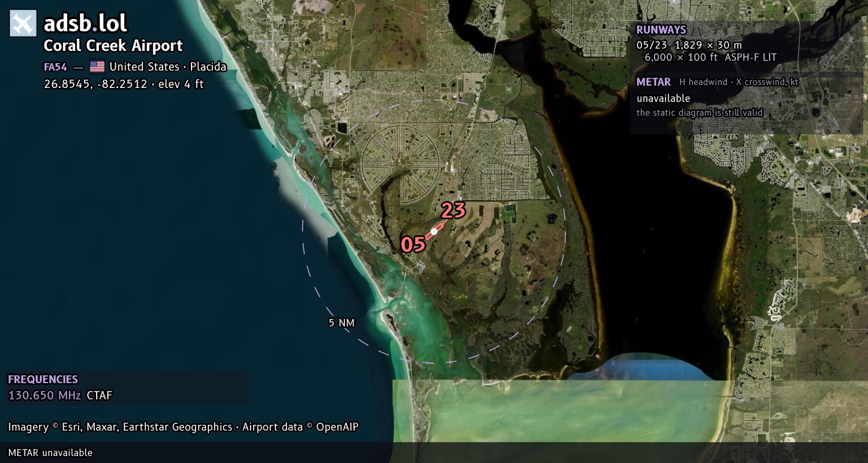The image size is (868, 463).
Task: Click the METAR section heading
Action: pos(653,82)
